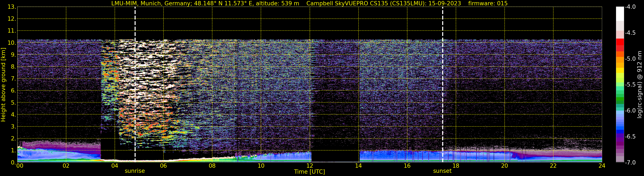644x176 pixels.
Task: Click the 'LMU-MIM, Munich, Germany' title text
Action: click(152, 3)
